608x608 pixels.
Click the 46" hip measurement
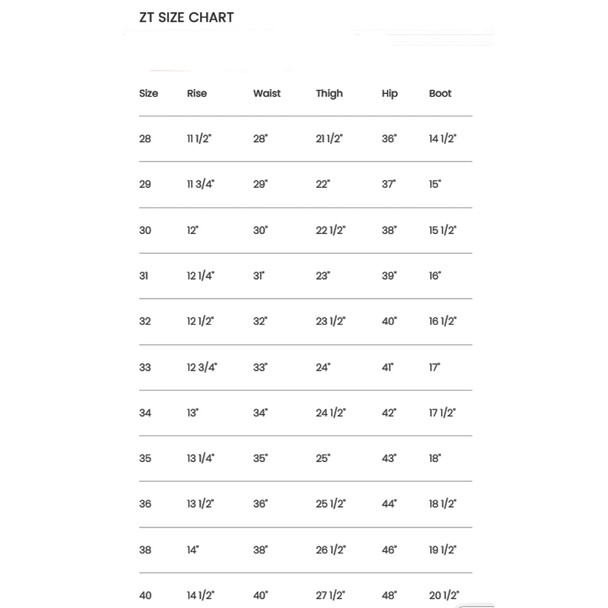click(389, 549)
